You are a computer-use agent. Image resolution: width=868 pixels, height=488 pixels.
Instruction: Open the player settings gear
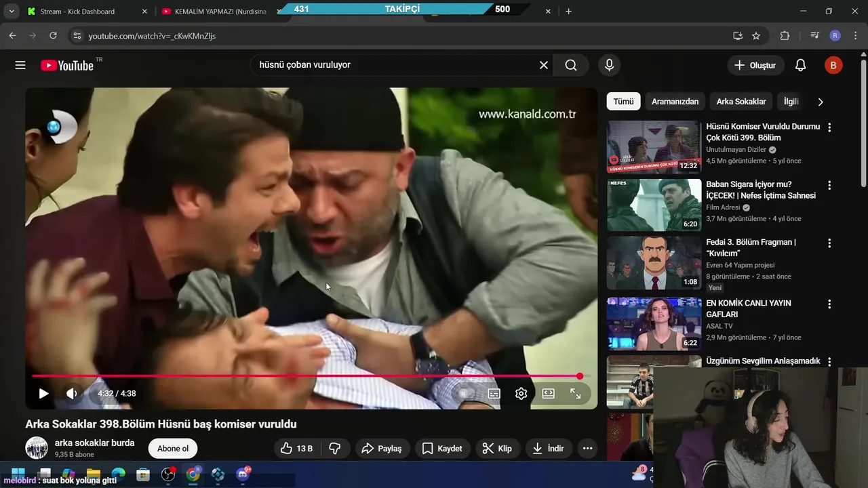coord(521,394)
